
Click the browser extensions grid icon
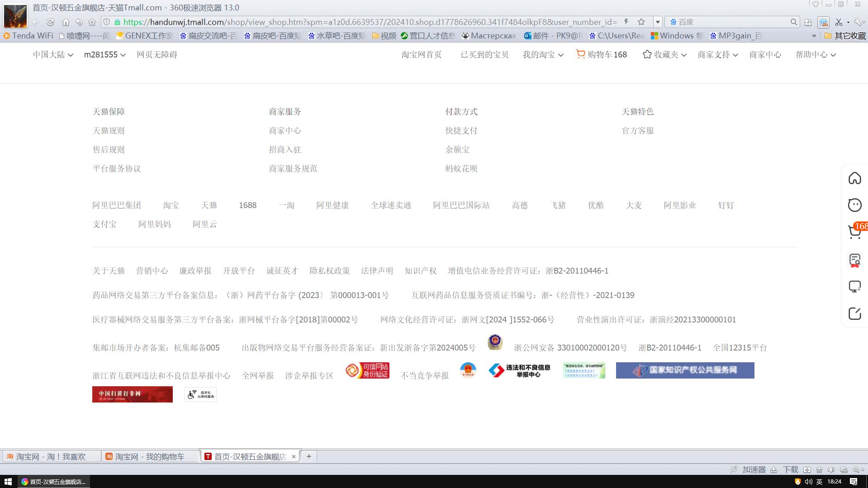pos(808,22)
